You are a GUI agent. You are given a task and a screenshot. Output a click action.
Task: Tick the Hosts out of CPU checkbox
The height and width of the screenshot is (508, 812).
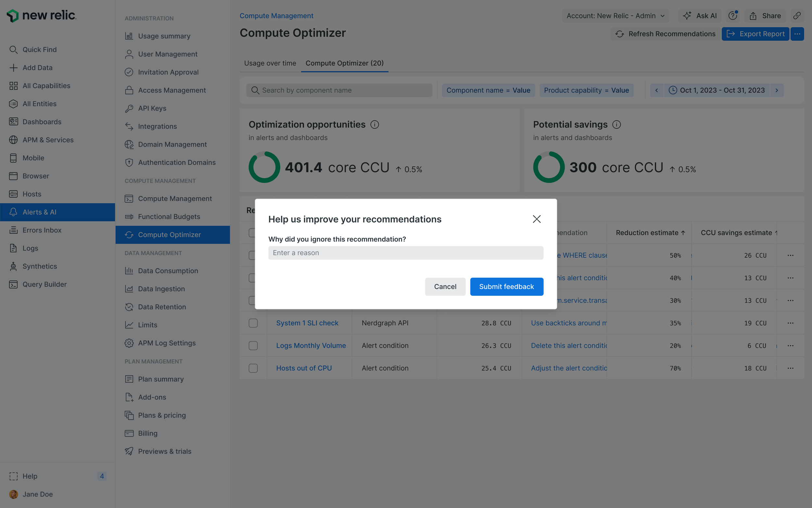click(253, 368)
